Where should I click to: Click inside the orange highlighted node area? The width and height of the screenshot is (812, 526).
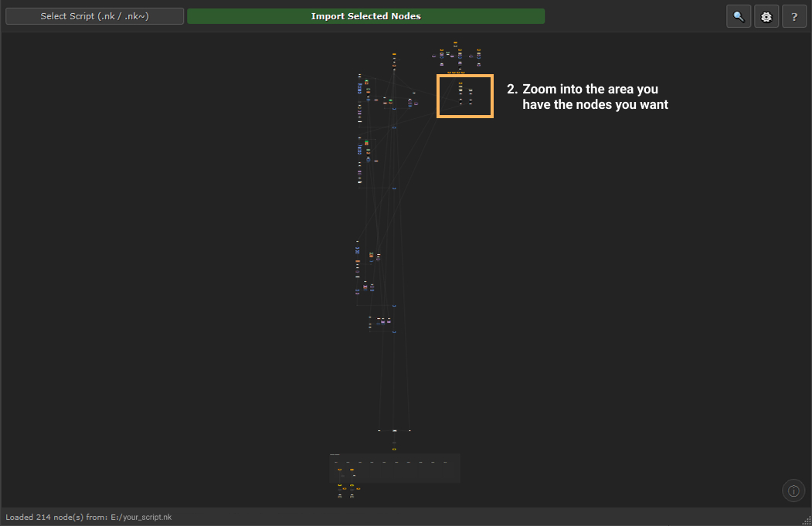coord(465,97)
